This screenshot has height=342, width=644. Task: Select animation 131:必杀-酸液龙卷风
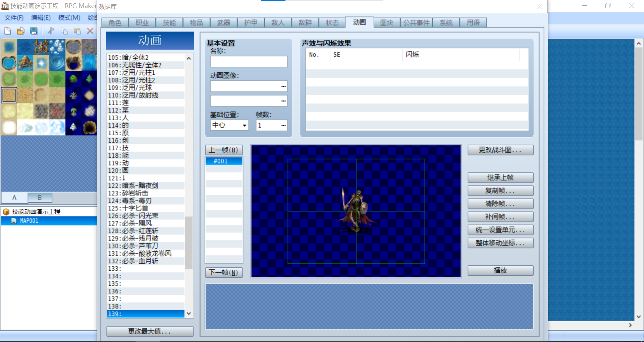point(146,254)
